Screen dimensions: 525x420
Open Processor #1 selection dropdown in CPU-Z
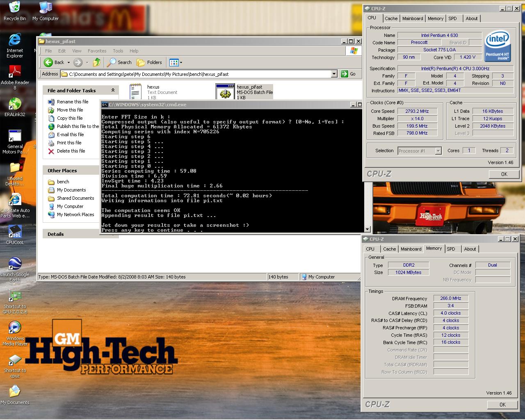438,151
